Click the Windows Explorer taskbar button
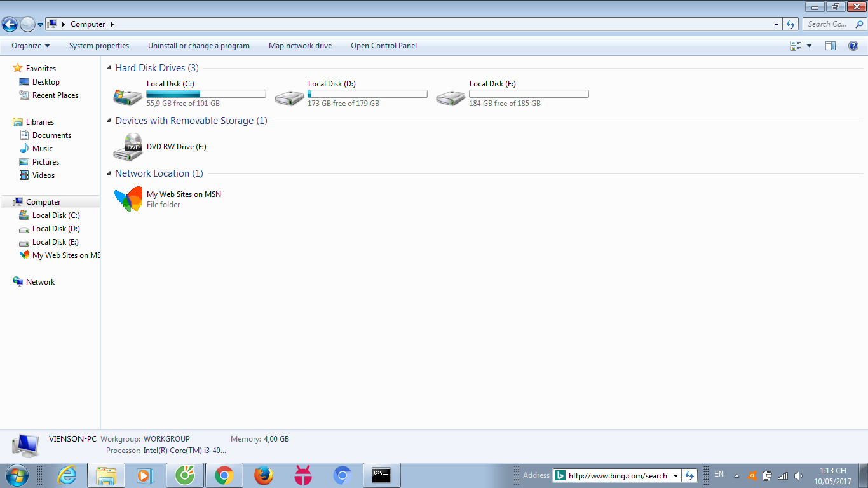 (106, 475)
